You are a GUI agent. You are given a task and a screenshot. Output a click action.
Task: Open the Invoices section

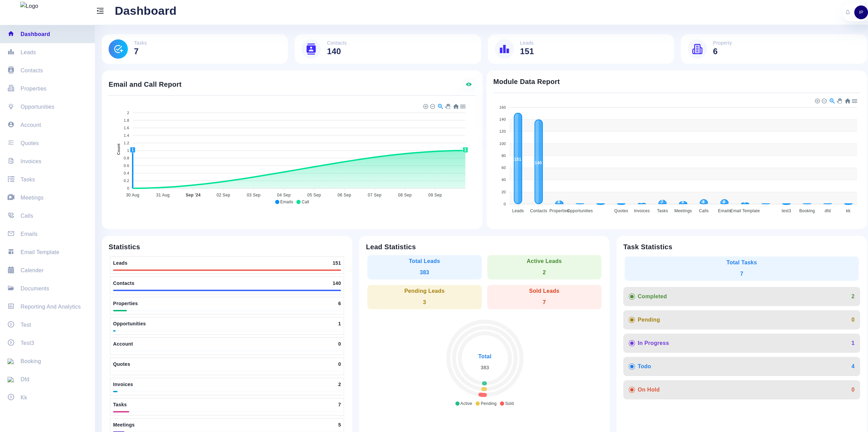coord(30,160)
